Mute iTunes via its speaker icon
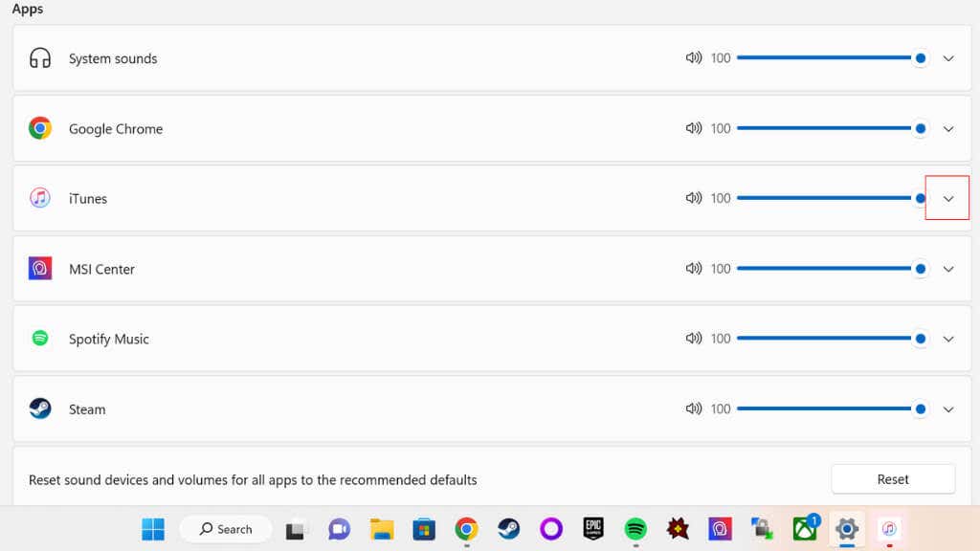 693,198
